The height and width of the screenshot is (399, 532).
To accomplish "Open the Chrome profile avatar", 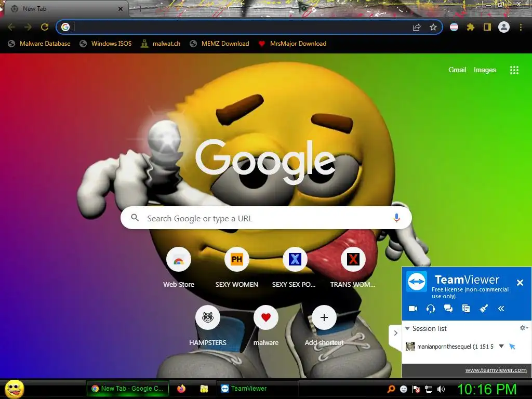I will (504, 27).
